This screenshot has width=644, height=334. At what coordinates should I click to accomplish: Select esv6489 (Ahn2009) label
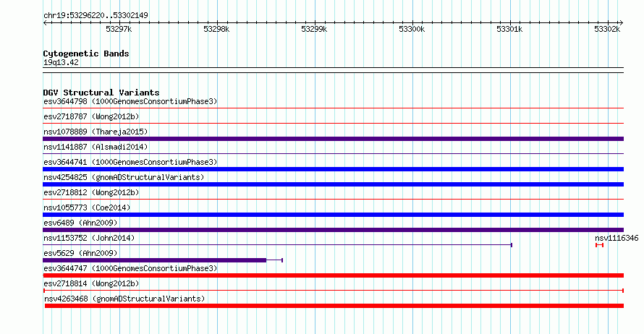point(80,223)
